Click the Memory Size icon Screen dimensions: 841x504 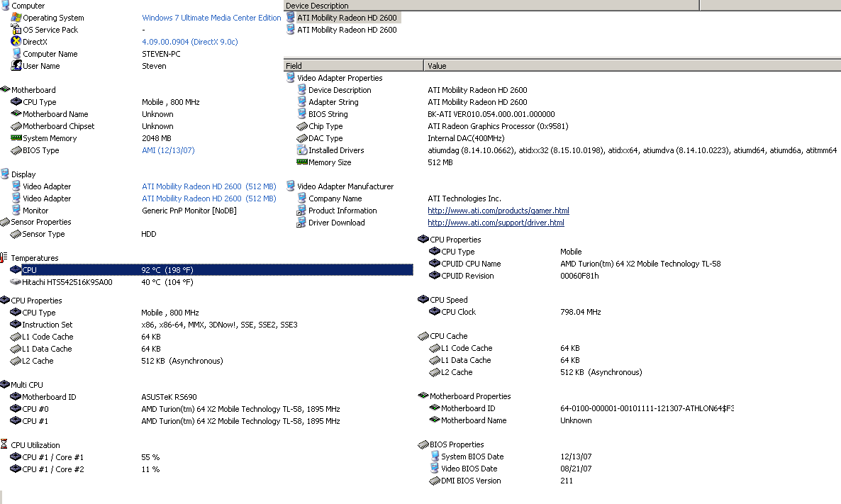coord(302,162)
